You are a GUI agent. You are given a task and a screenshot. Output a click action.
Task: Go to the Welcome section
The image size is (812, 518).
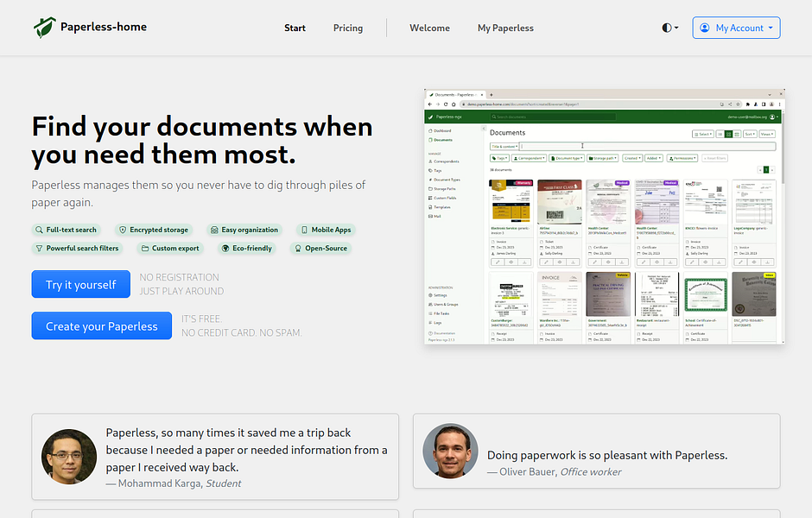429,28
